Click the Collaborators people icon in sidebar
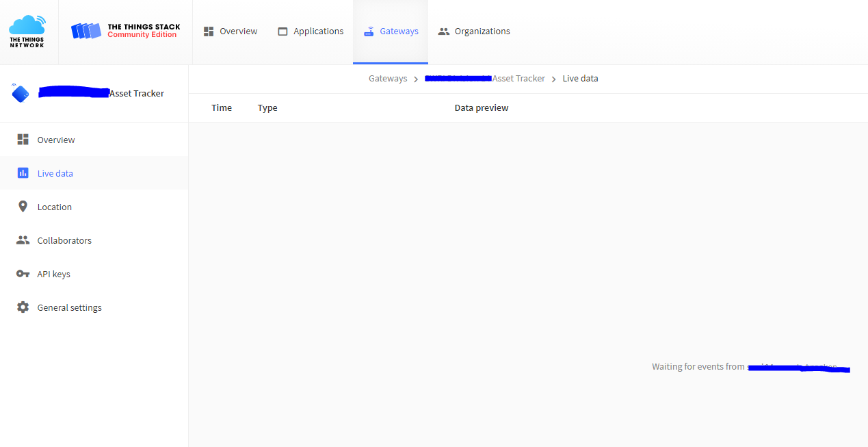The height and width of the screenshot is (447, 868). [23, 240]
